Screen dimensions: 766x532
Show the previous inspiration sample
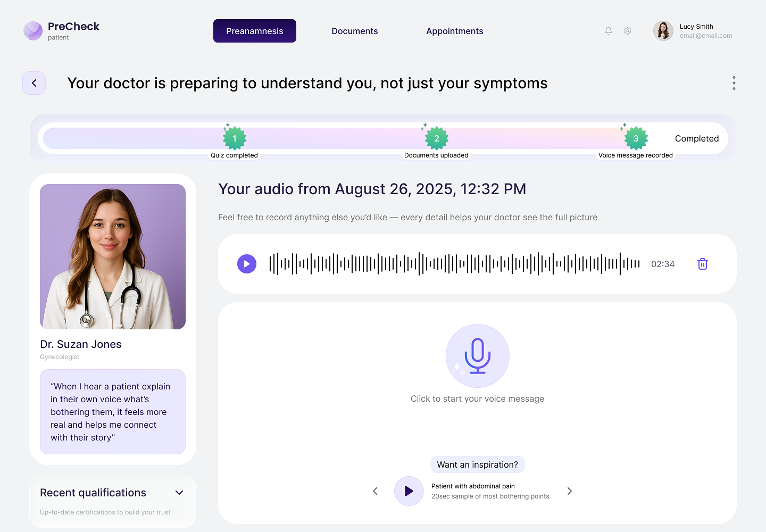pos(375,491)
